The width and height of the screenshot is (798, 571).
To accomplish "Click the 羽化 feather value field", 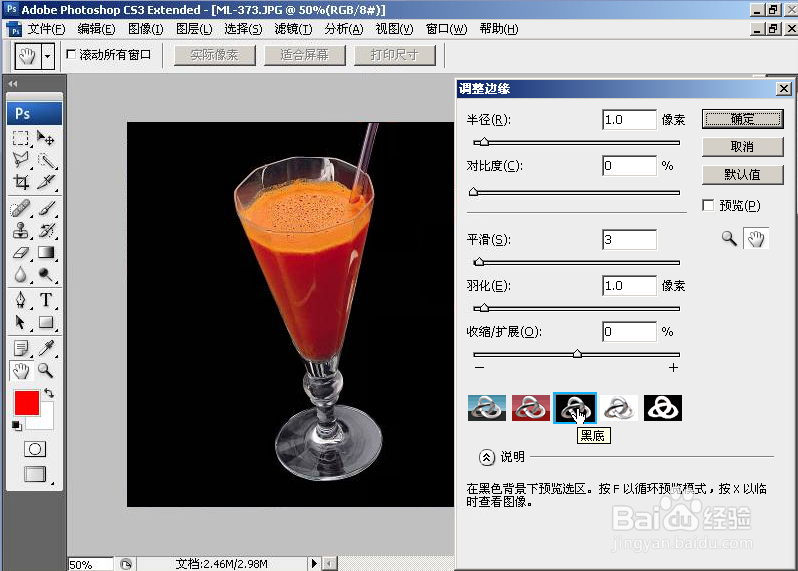I will tap(629, 286).
